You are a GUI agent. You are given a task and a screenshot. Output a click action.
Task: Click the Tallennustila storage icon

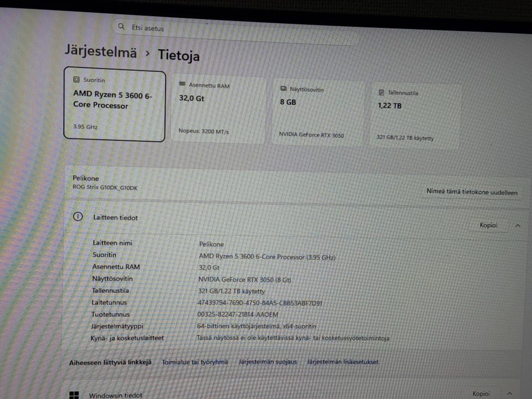tap(381, 93)
